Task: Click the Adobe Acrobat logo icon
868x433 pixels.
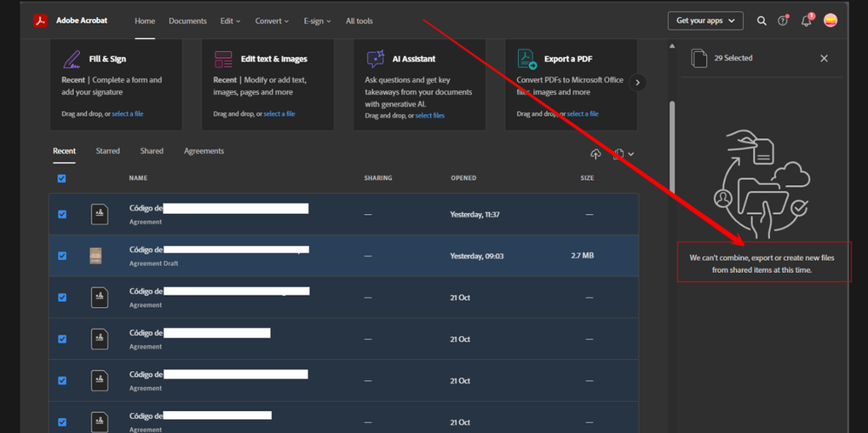Action: 41,21
